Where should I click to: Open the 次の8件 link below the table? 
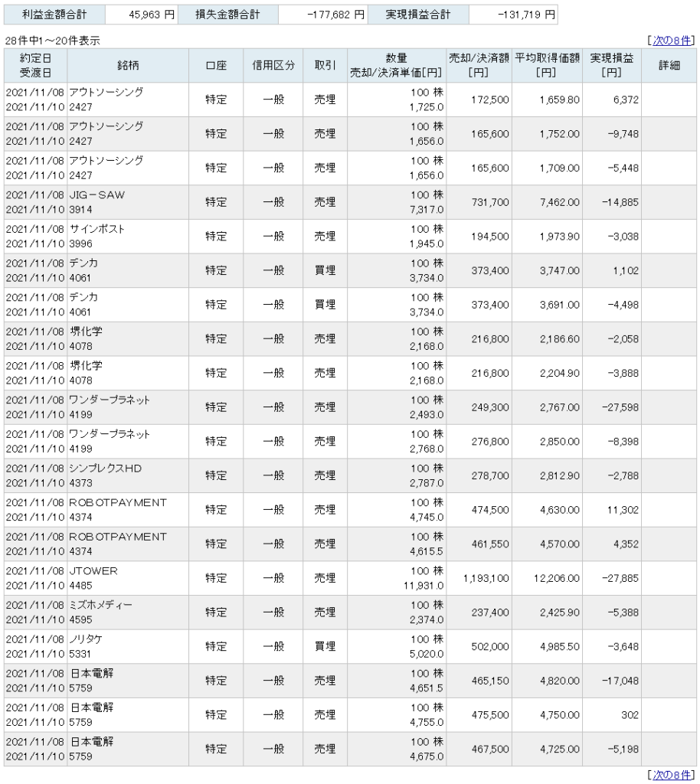click(672, 775)
